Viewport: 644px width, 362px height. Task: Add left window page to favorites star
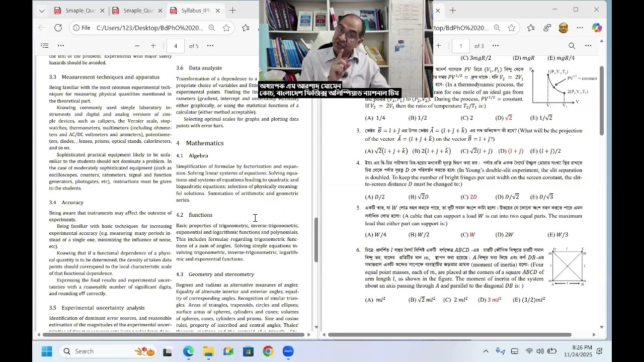(226, 28)
